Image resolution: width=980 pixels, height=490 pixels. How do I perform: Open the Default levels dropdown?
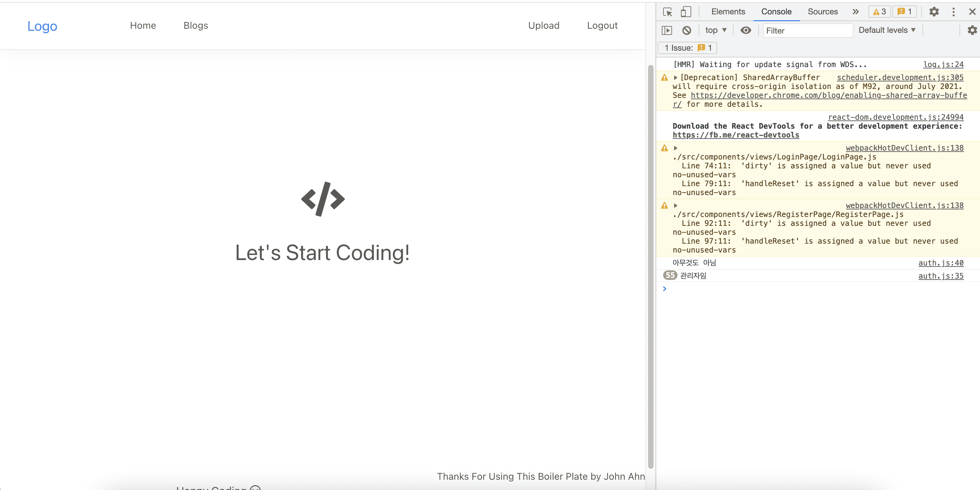pyautogui.click(x=887, y=30)
